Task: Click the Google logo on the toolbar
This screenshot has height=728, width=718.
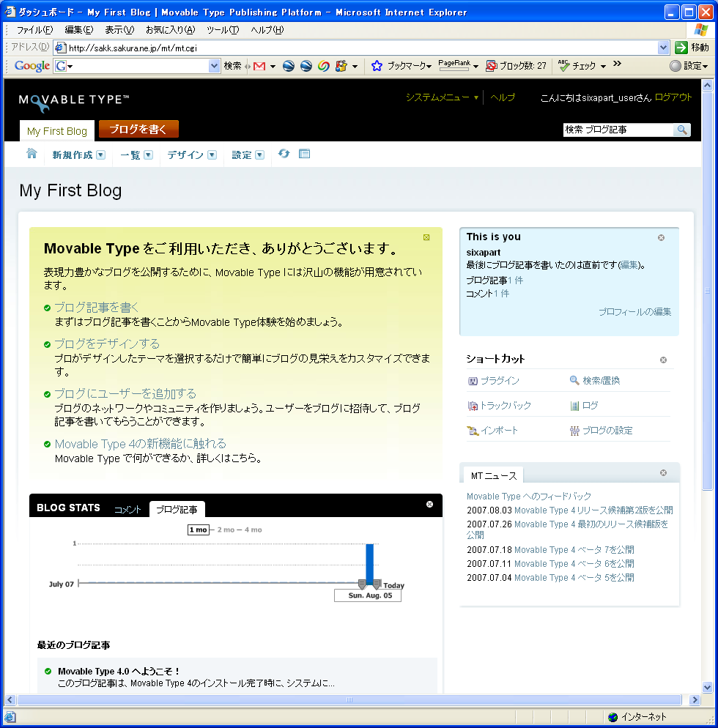Action: [32, 66]
